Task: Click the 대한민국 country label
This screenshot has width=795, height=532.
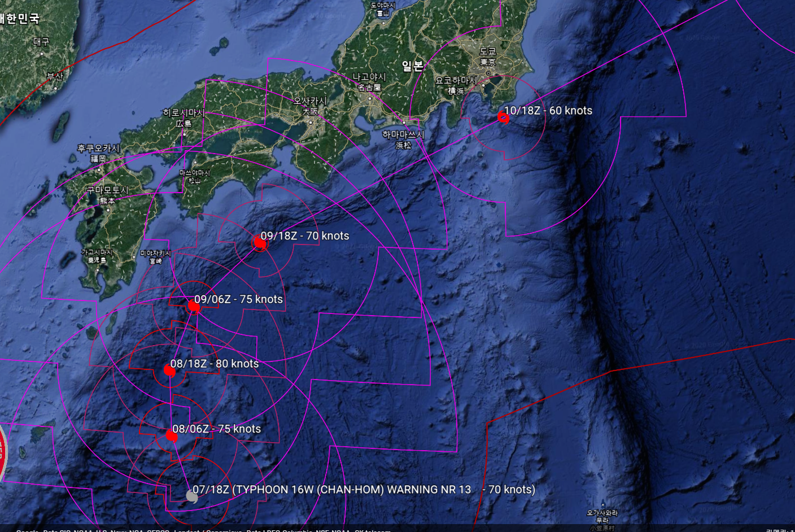Action: pyautogui.click(x=20, y=19)
